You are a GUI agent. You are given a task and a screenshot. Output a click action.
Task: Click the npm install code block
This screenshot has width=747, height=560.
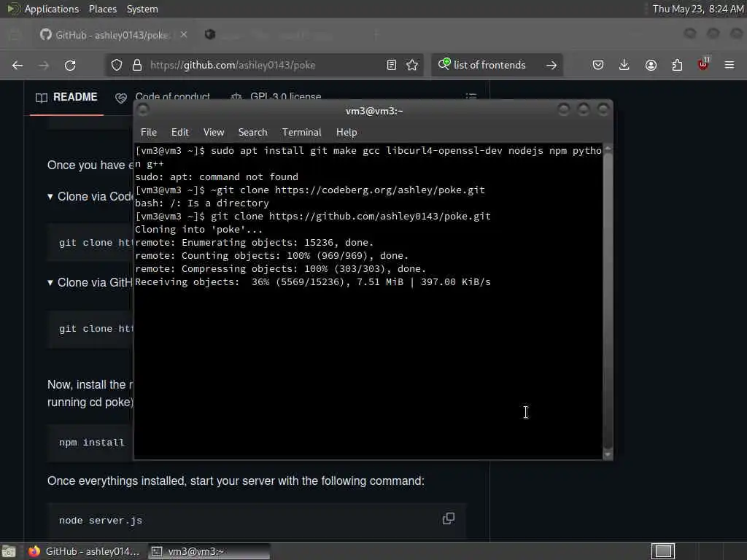tap(90, 443)
